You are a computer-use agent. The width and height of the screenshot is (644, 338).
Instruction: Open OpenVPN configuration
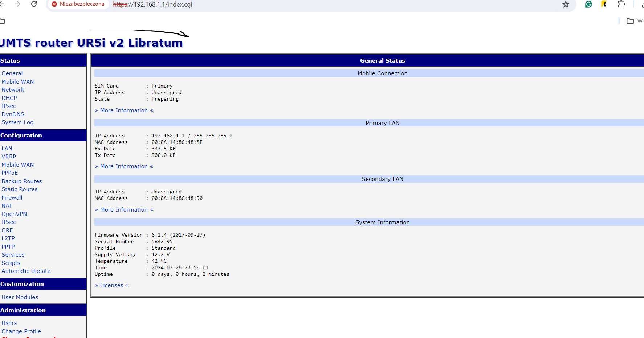pos(14,214)
